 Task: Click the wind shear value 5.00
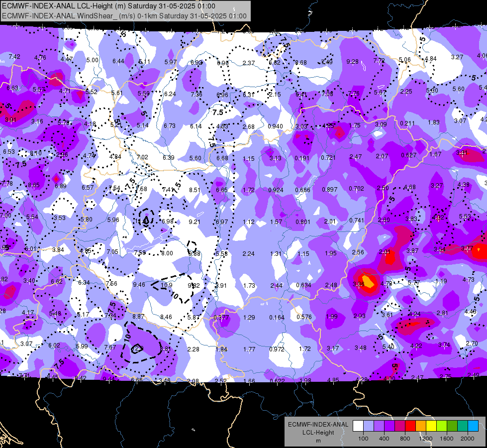point(92,60)
